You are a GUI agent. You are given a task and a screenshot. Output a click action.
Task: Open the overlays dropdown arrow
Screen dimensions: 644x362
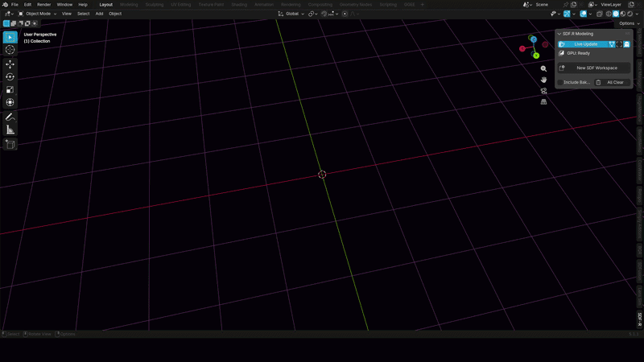590,14
